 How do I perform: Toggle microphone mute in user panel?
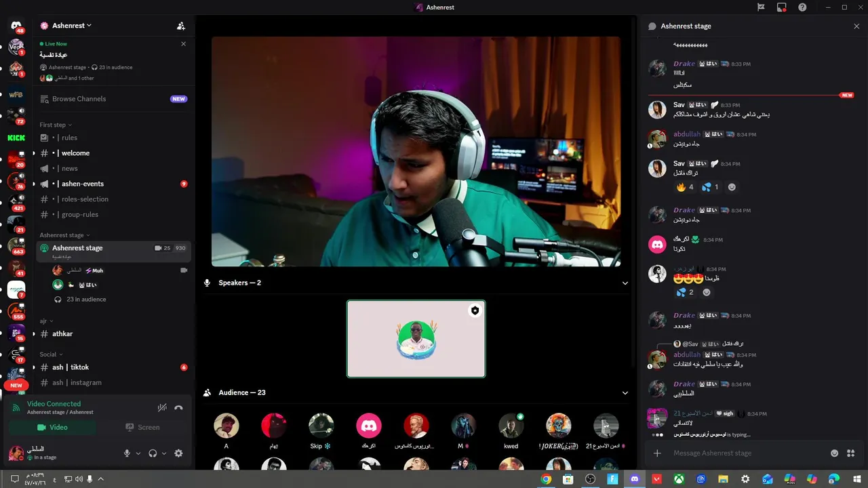pyautogui.click(x=127, y=453)
